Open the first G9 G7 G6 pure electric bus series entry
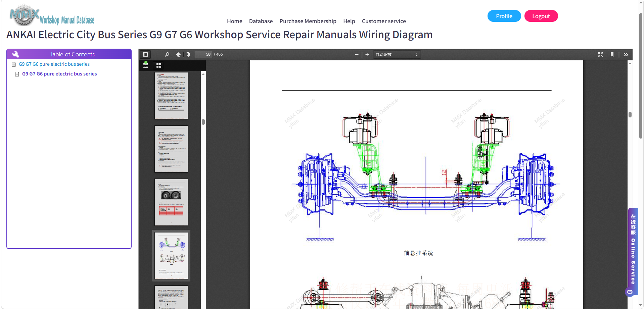 click(54, 64)
